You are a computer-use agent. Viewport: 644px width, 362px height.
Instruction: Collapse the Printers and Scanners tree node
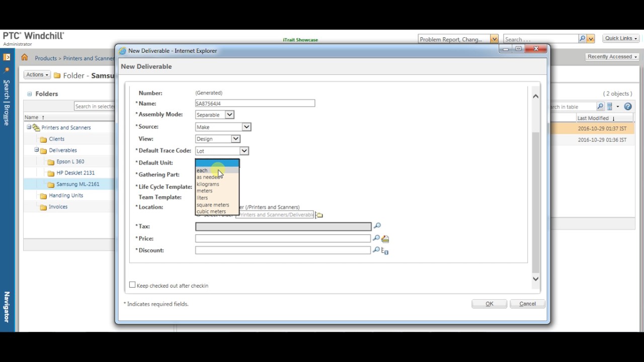coord(29,127)
